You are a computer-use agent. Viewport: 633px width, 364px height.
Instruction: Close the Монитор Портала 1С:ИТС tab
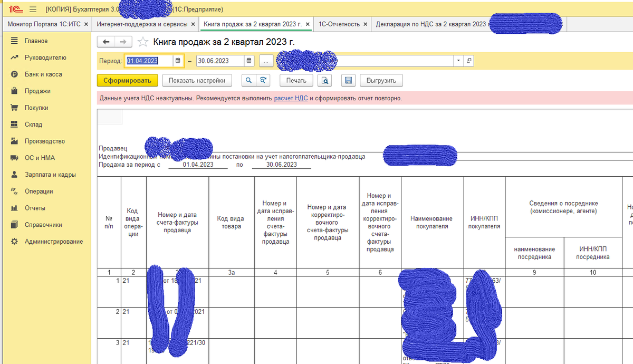pos(86,24)
